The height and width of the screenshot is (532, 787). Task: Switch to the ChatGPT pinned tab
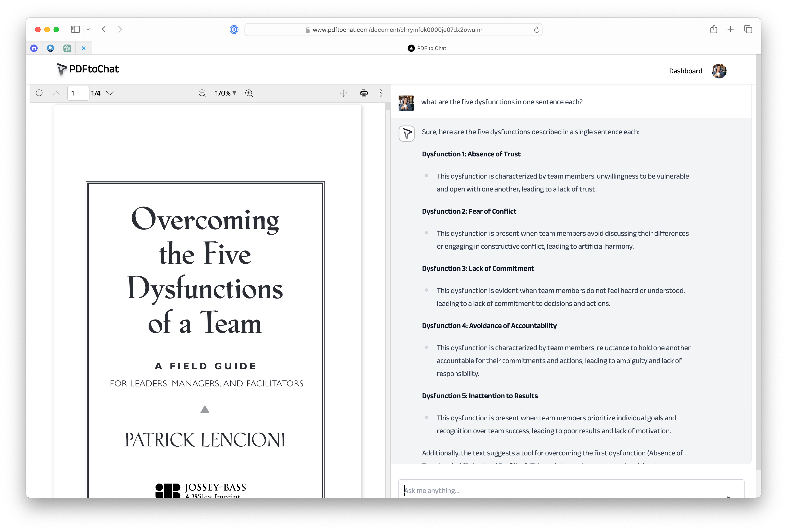(67, 48)
